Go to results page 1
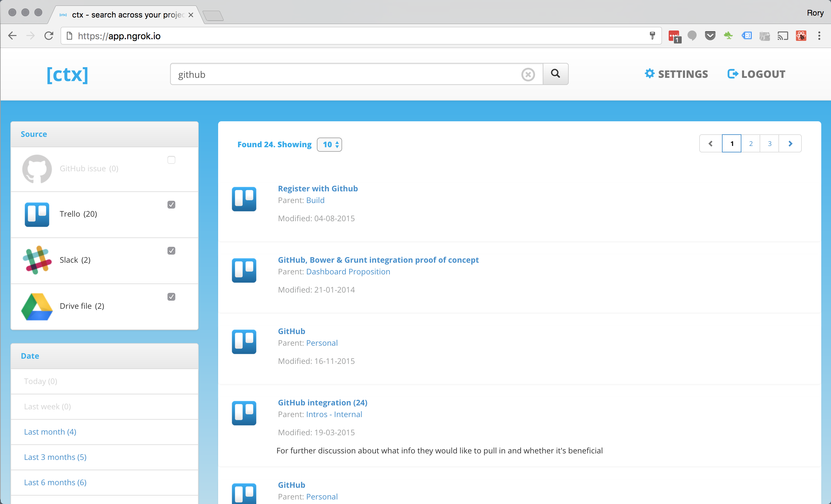This screenshot has width=831, height=504. click(x=732, y=144)
